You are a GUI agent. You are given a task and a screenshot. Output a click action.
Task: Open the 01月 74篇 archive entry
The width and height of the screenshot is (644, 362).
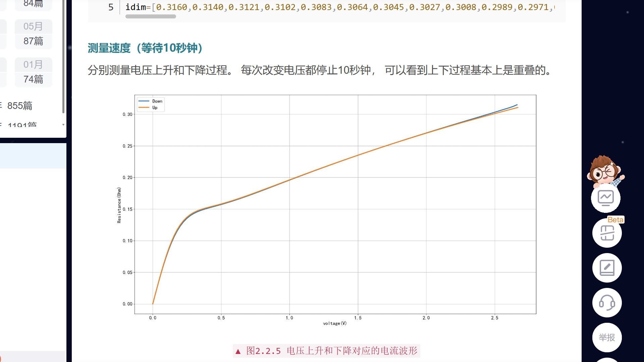coord(33,72)
